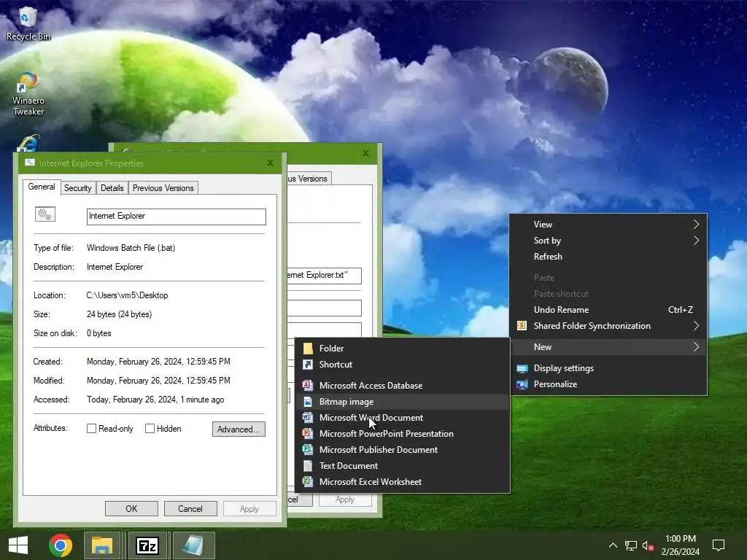Launch Google Chrome from the taskbar
Image resolution: width=747 pixels, height=560 pixels.
(x=61, y=545)
